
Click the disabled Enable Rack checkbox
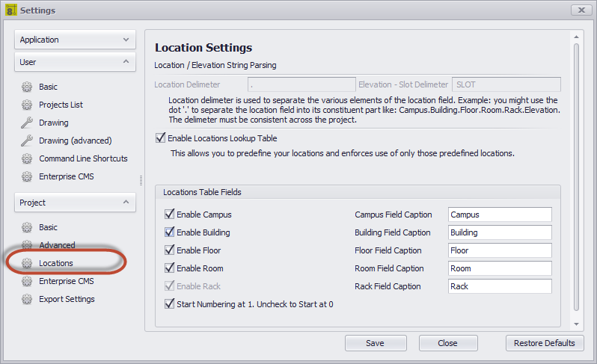click(x=169, y=286)
